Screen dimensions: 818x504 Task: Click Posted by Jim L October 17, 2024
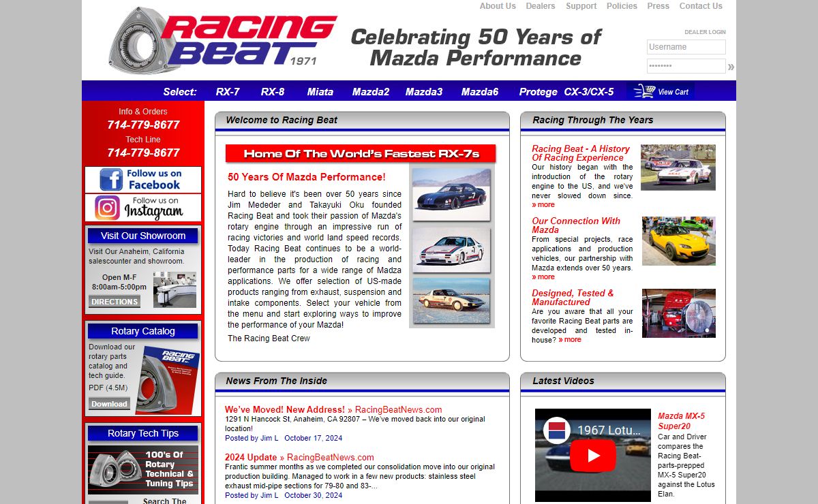[x=284, y=438]
